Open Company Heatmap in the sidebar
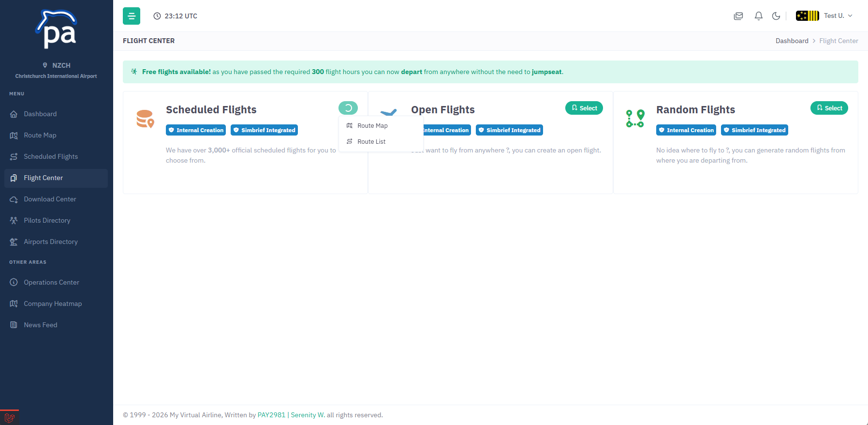Viewport: 868px width, 425px height. tap(56, 304)
